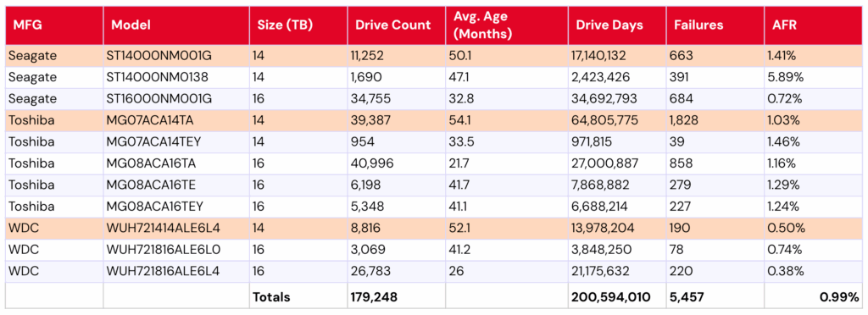Click the Drive Count column header

tap(397, 25)
